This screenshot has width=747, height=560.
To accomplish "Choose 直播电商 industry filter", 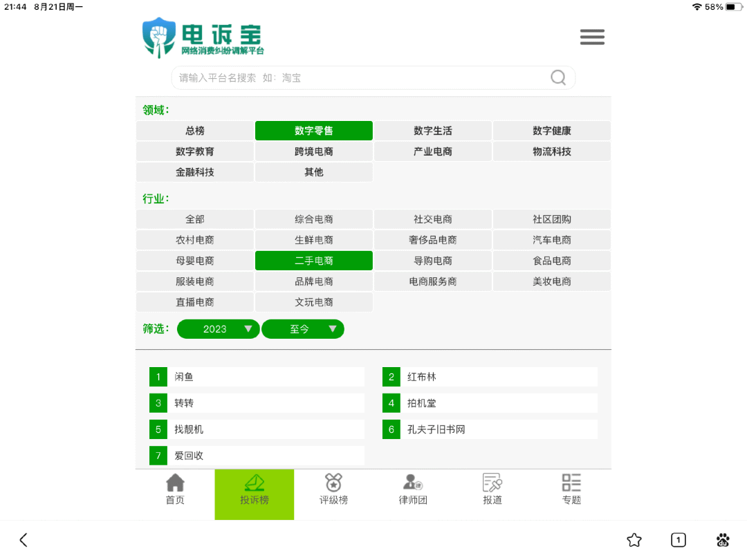I will [195, 302].
